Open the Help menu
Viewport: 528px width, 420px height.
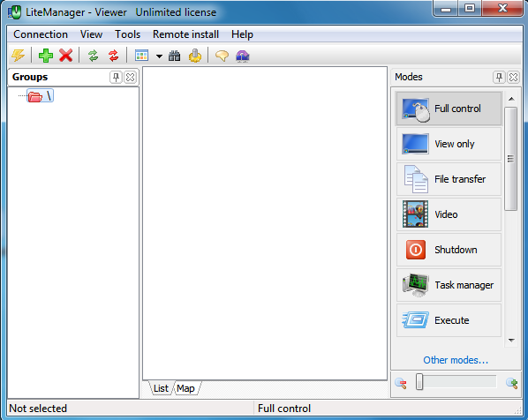(242, 34)
